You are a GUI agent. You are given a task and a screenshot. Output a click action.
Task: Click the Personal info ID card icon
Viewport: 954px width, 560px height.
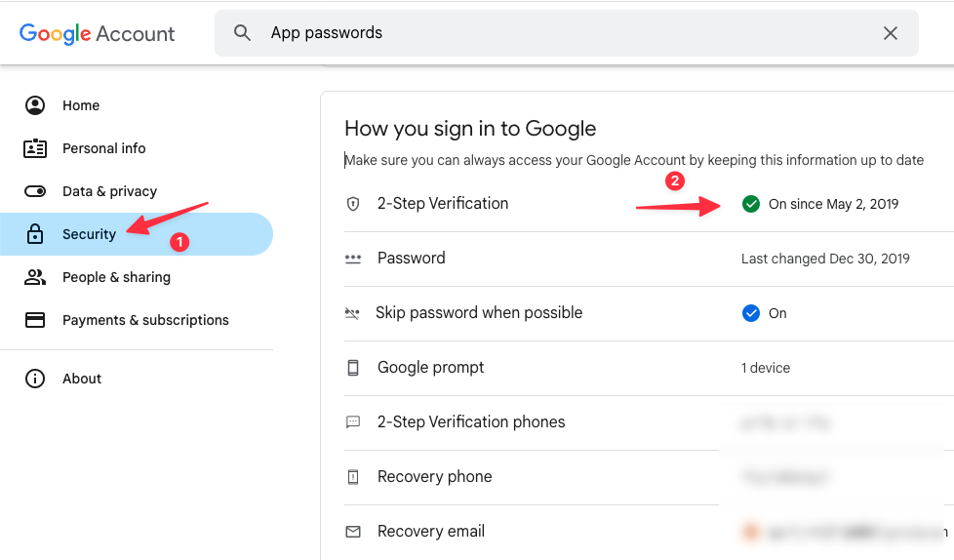click(x=35, y=148)
